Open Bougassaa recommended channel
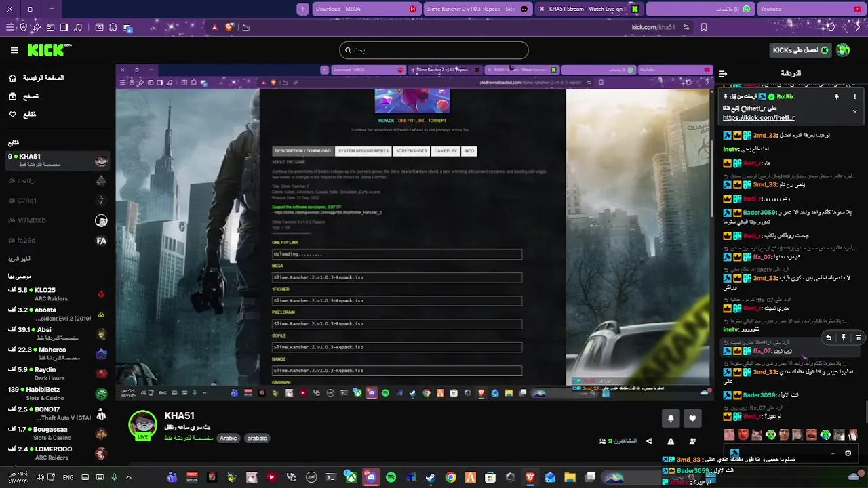Screen dimensions: 868x488 (58, 433)
